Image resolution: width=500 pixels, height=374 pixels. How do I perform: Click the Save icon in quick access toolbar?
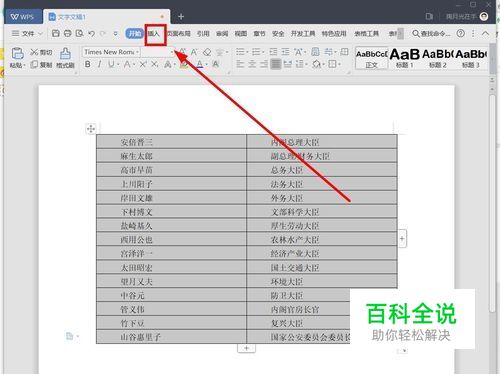(56, 33)
